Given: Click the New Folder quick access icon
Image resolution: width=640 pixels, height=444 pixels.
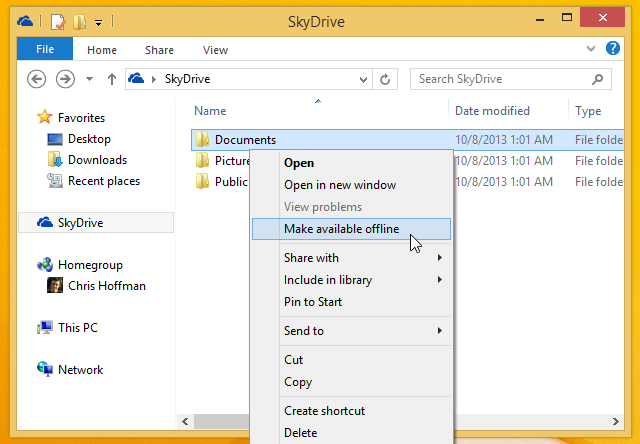Looking at the screenshot, I should (x=80, y=20).
